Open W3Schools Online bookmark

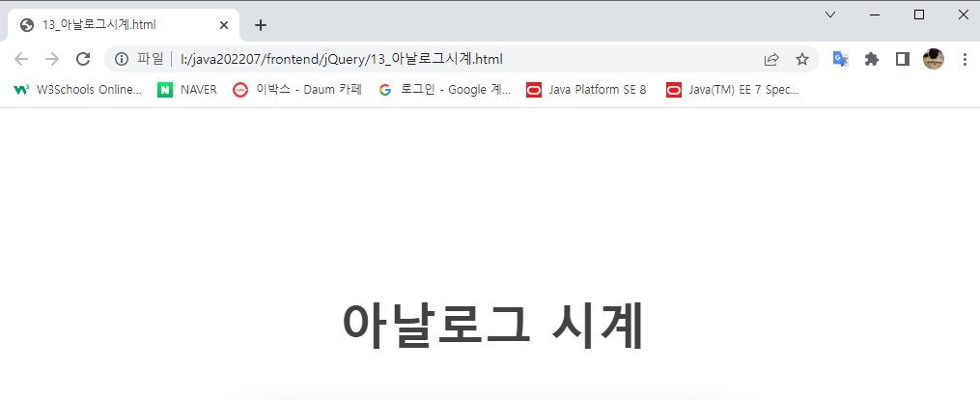coord(77,90)
